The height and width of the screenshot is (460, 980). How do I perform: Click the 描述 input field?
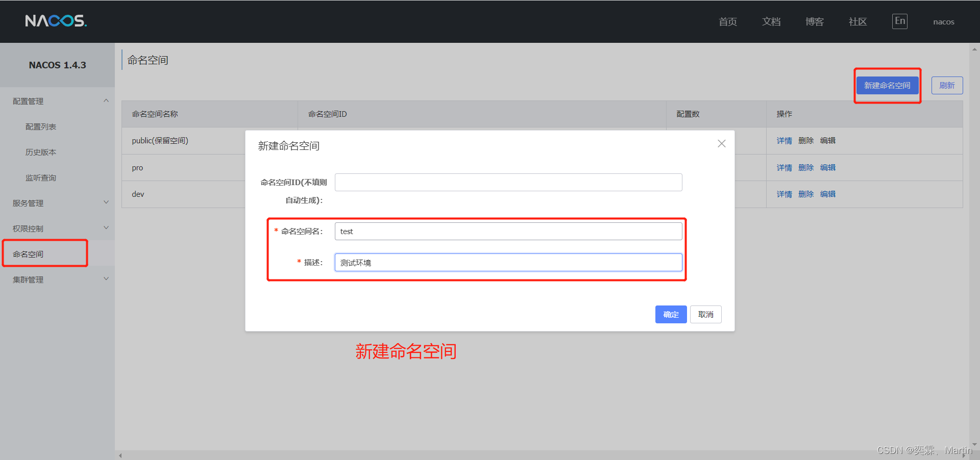pos(508,263)
